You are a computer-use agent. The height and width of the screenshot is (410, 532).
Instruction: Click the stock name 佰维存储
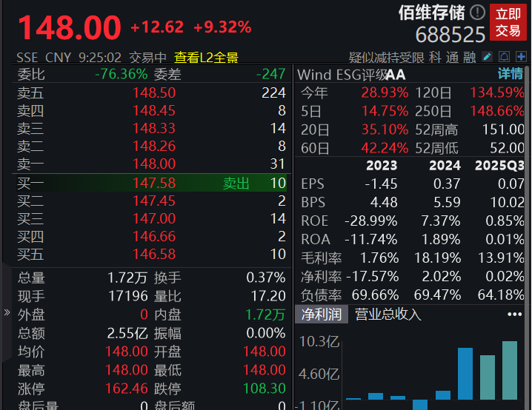pyautogui.click(x=431, y=13)
